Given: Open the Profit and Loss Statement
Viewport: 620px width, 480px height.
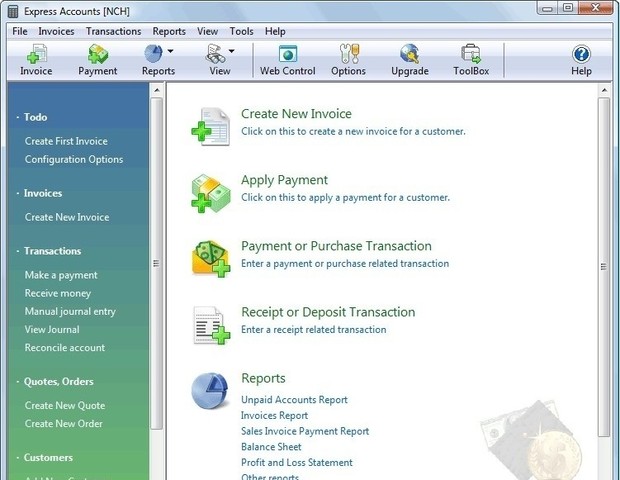Looking at the screenshot, I should coord(297,463).
